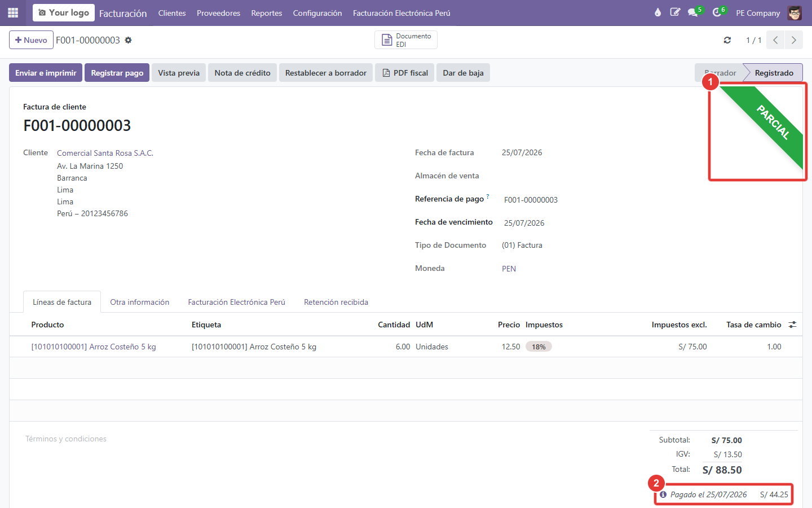Screen dimensions: 812x508
Task: Switch to Retención recibida tab
Action: point(336,302)
